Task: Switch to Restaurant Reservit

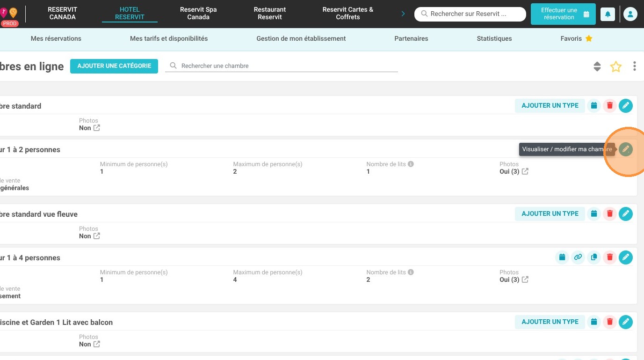Action: tap(270, 13)
